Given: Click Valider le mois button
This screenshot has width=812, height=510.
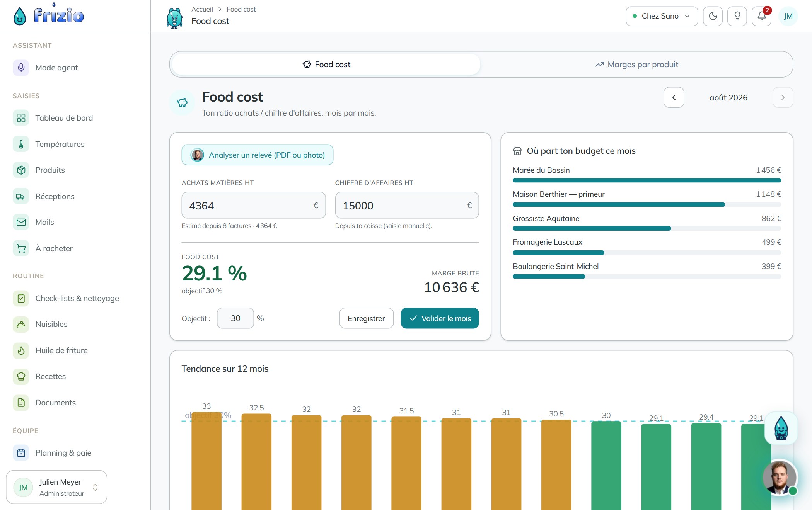Looking at the screenshot, I should [x=440, y=318].
